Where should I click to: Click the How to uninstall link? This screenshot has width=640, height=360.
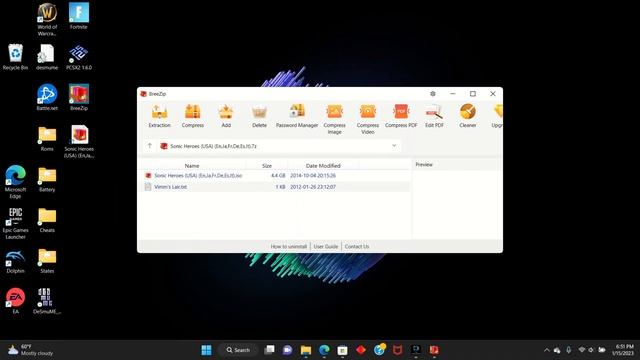tap(289, 247)
